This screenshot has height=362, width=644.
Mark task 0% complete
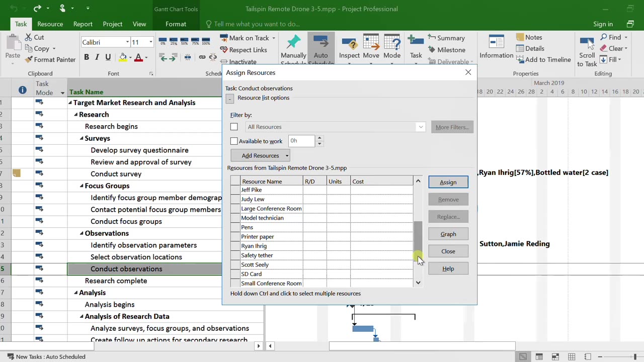click(163, 42)
